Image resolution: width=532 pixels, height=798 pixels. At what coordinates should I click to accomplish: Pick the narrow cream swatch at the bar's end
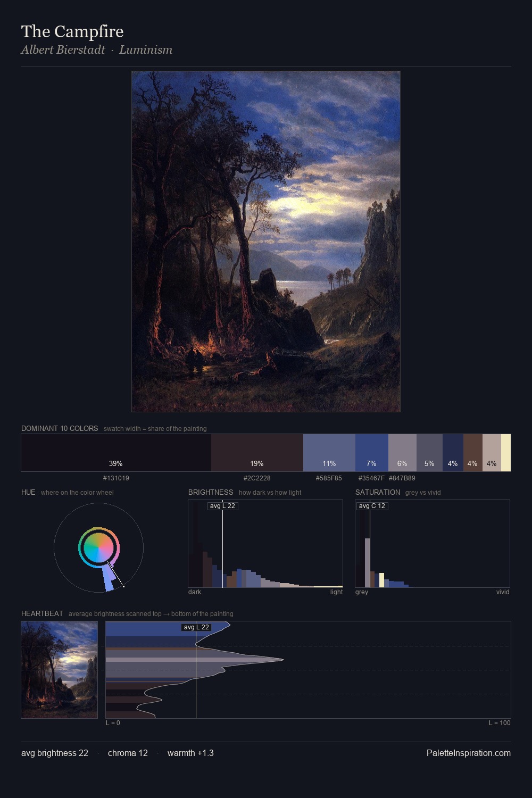pos(506,453)
